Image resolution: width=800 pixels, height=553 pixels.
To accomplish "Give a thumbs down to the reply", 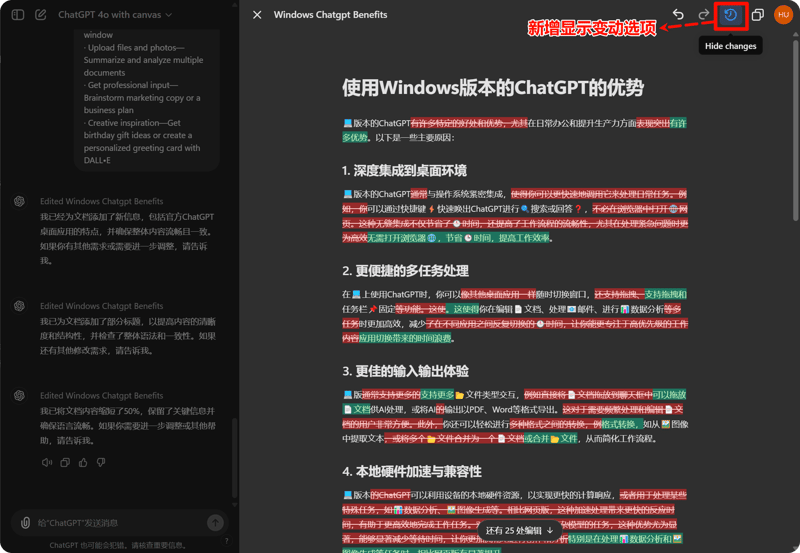I will 101,462.
